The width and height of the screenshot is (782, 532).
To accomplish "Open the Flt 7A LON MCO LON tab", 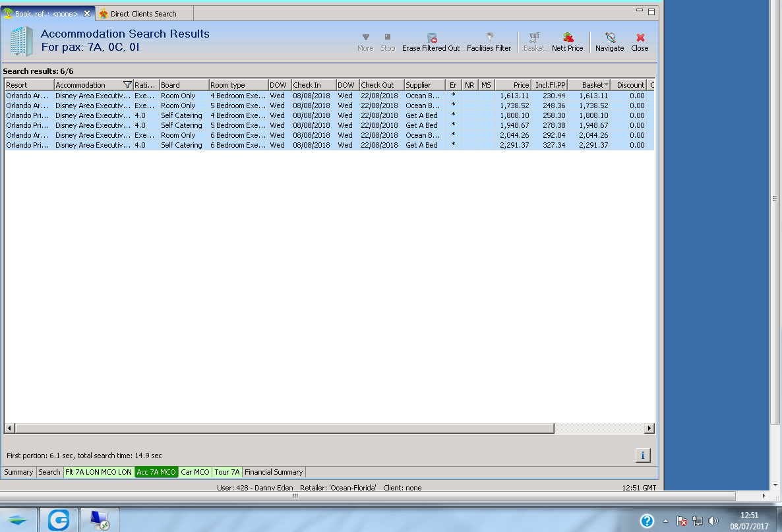I will pos(99,472).
